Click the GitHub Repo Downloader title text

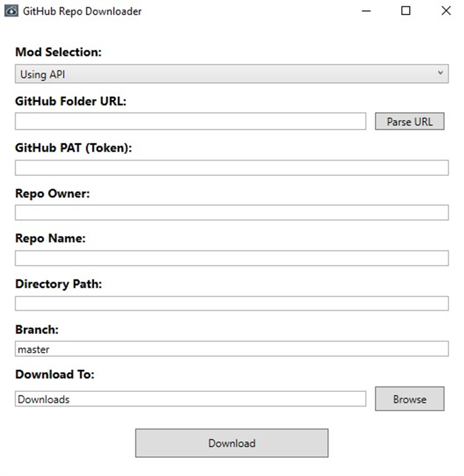click(82, 11)
